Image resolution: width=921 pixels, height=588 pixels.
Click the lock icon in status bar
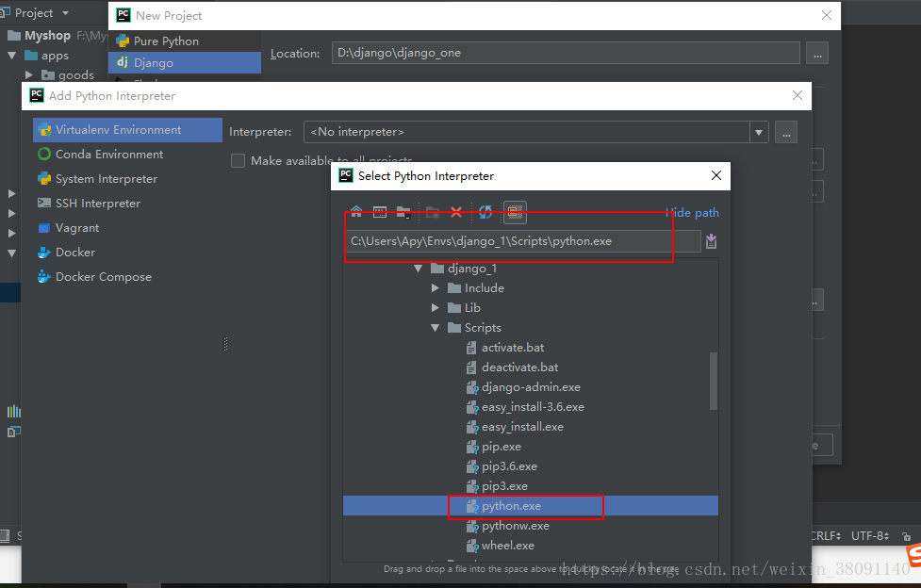906,536
